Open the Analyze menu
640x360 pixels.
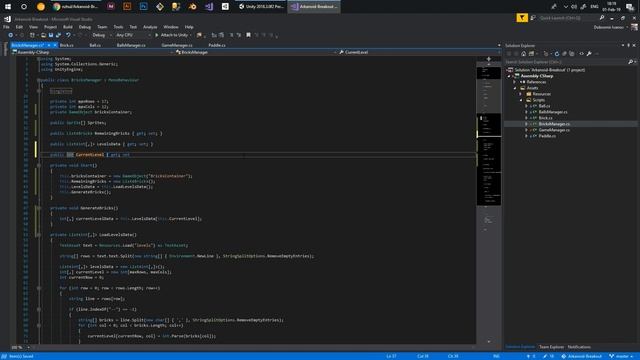tap(150, 27)
